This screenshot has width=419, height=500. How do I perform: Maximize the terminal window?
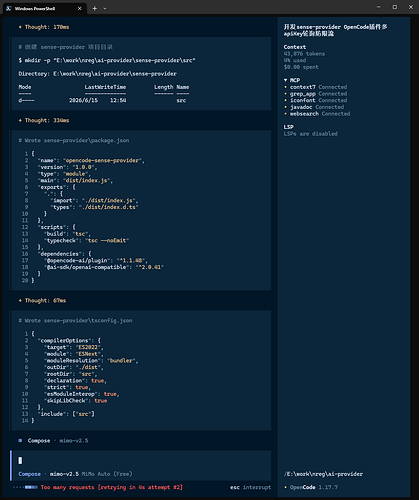[x=395, y=7]
